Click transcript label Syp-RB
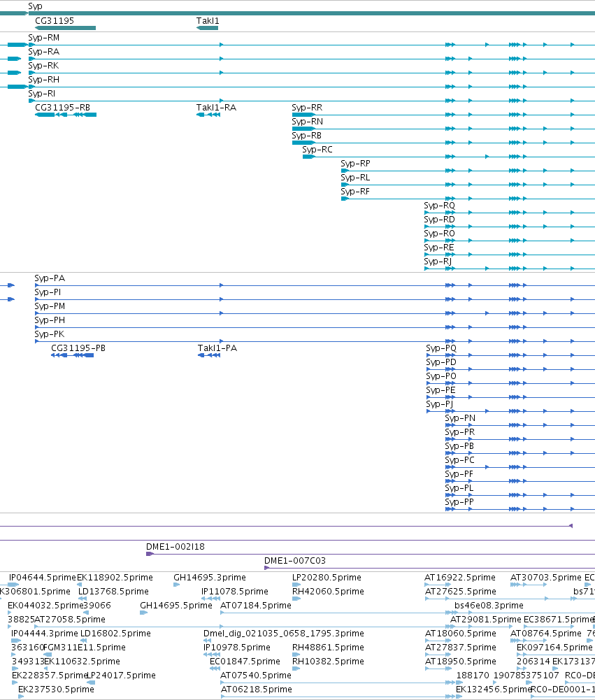This screenshot has height=700, width=595. click(x=307, y=135)
